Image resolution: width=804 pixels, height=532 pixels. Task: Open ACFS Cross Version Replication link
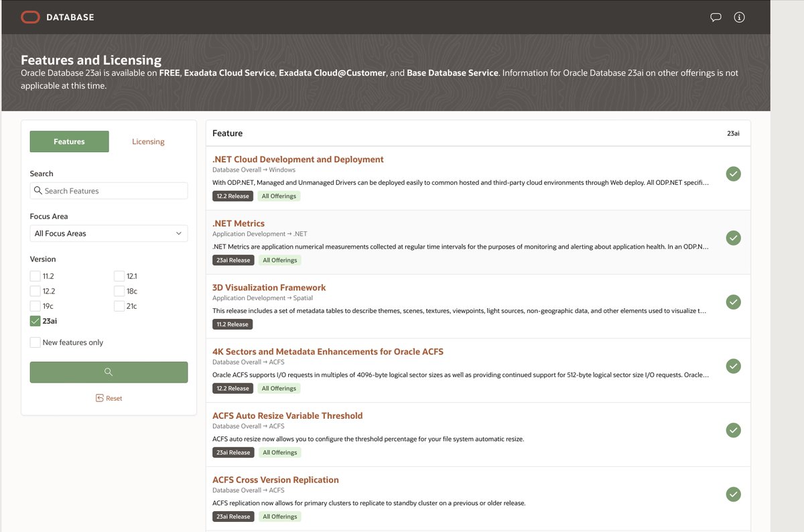tap(275, 480)
